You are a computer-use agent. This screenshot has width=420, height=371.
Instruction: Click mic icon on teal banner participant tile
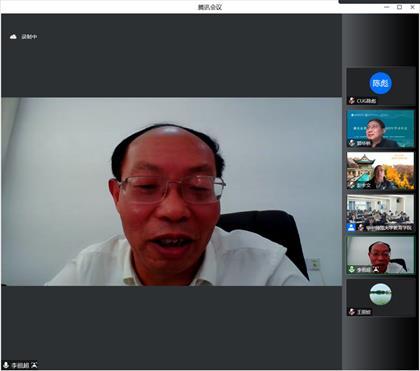(352, 143)
